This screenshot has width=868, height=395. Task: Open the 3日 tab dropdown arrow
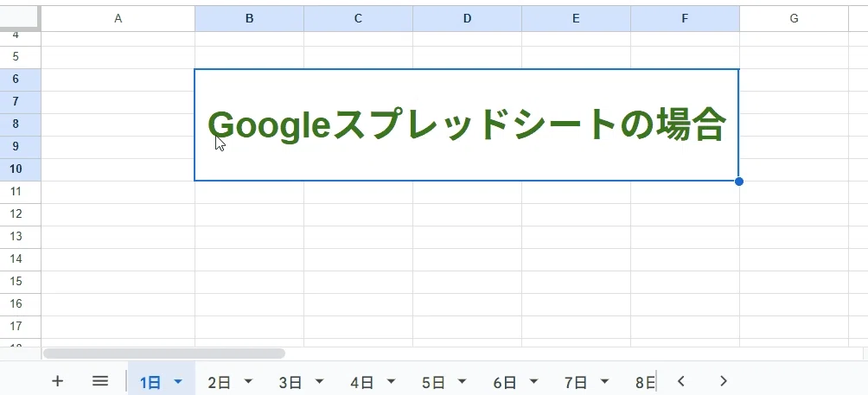pyautogui.click(x=319, y=382)
